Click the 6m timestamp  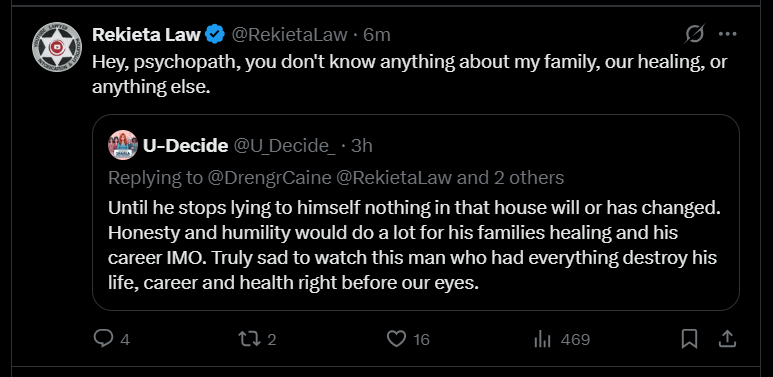(377, 34)
